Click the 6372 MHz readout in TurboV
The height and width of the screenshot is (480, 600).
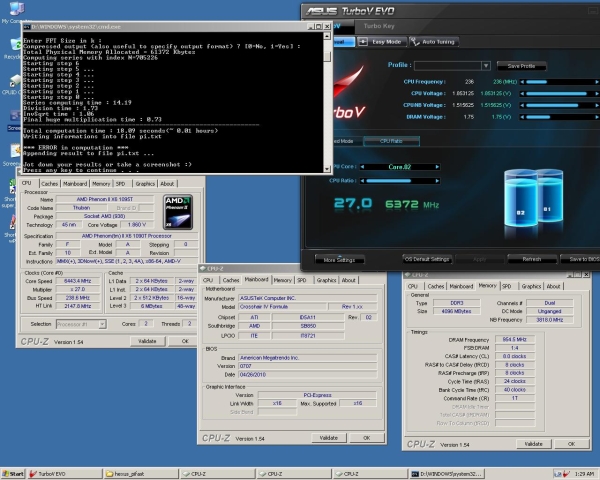[412, 204]
